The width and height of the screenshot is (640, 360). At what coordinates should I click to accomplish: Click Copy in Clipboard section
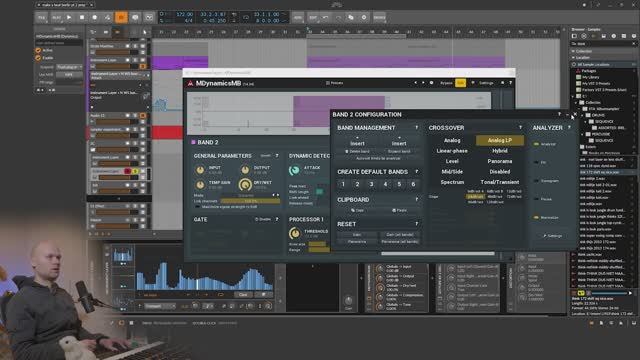[357, 210]
